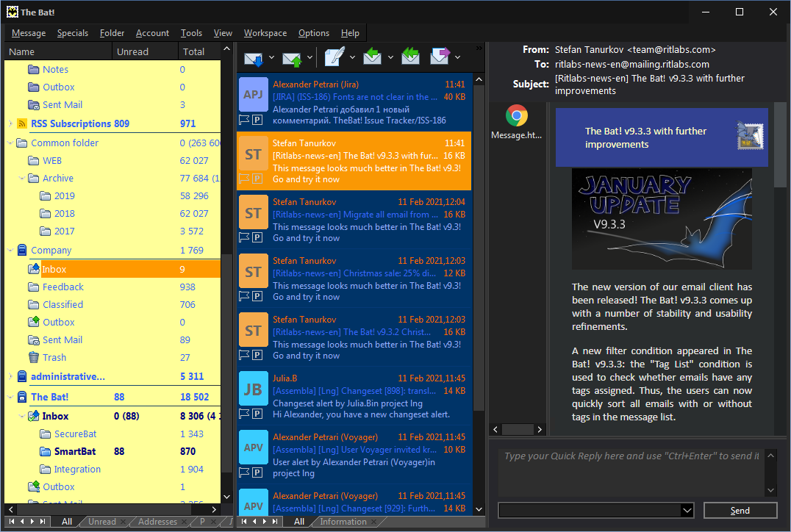Click the Send quick reply button
Screen dimensions: 791x532
[740, 510]
